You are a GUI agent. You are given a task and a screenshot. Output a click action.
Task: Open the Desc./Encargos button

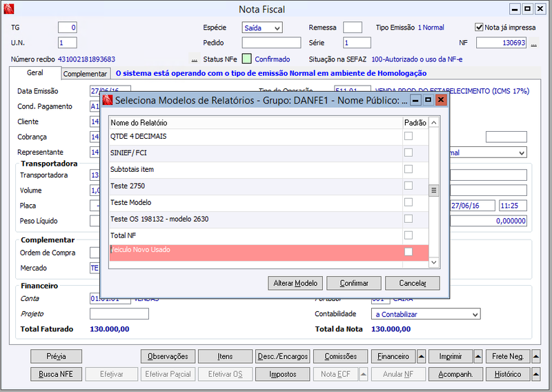click(x=283, y=356)
